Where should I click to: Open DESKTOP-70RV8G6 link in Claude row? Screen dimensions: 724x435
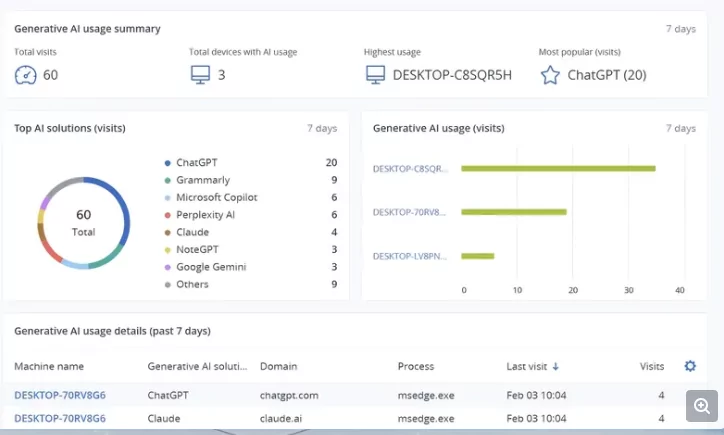pyautogui.click(x=60, y=418)
